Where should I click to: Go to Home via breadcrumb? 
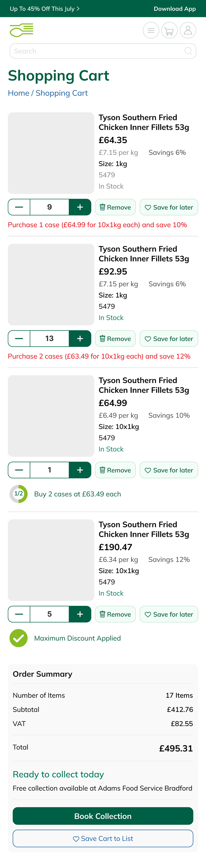tap(19, 93)
